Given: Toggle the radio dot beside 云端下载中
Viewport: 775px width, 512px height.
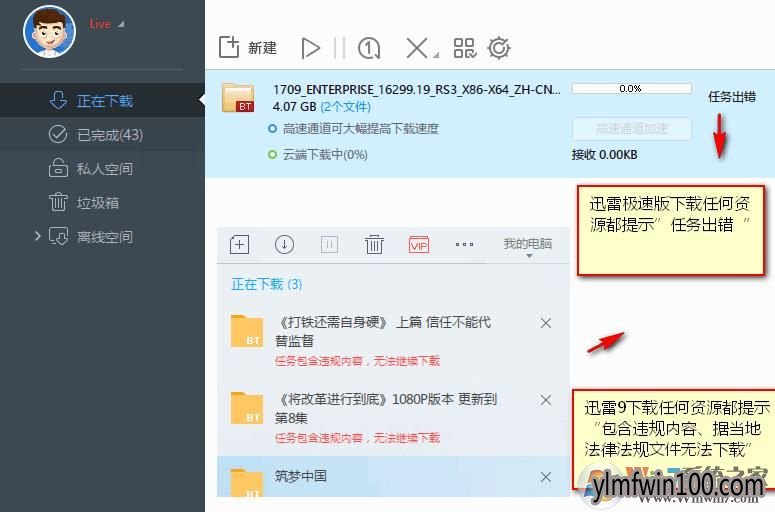Looking at the screenshot, I should [272, 155].
